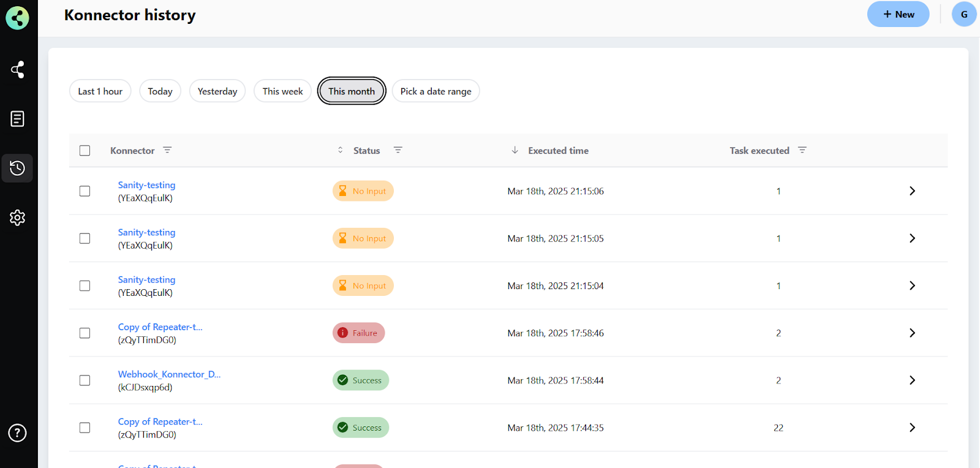The image size is (980, 468).
Task: Check the row executed at 21:15:05
Action: pyautogui.click(x=85, y=238)
